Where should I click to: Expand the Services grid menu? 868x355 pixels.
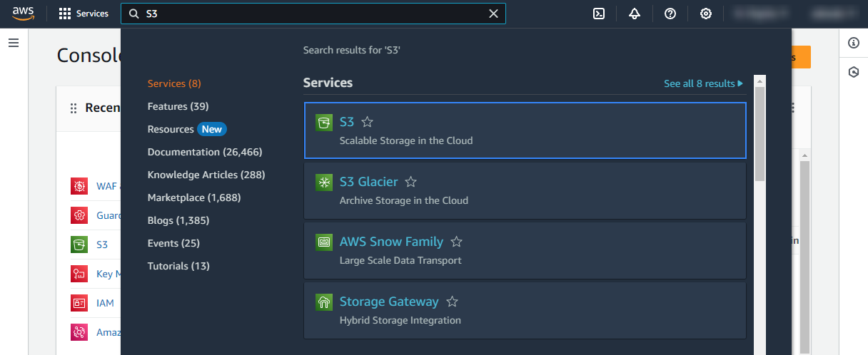(84, 14)
